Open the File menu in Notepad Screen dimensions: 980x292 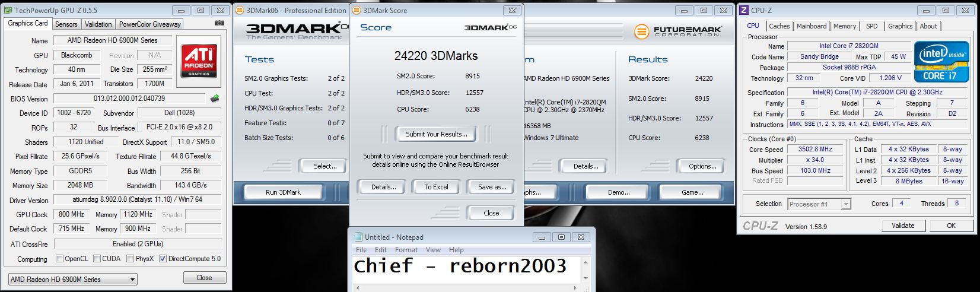point(361,250)
